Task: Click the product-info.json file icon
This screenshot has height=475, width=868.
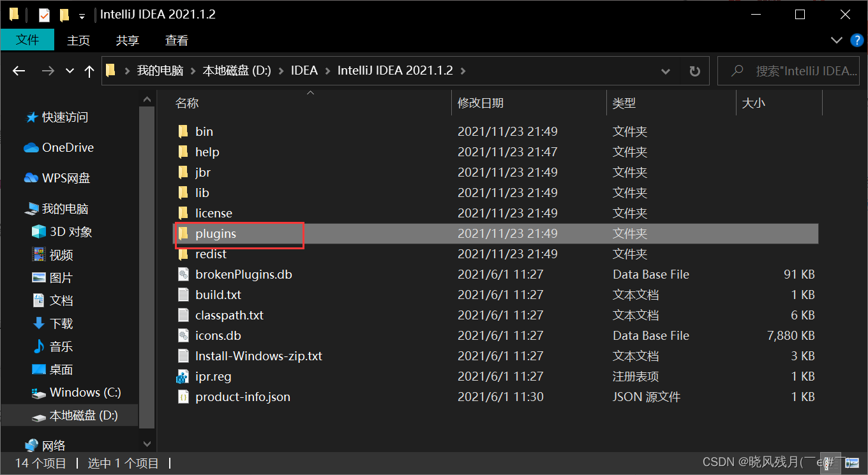Action: coord(183,397)
